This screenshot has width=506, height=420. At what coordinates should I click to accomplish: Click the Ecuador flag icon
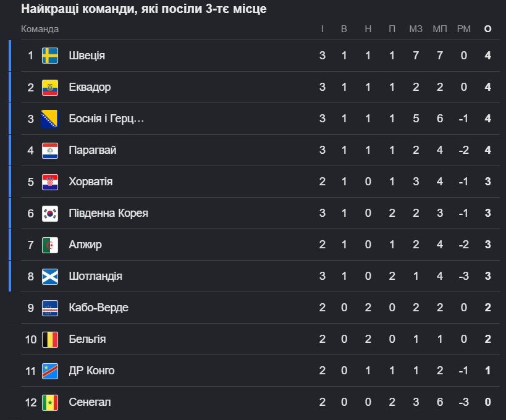(x=50, y=87)
